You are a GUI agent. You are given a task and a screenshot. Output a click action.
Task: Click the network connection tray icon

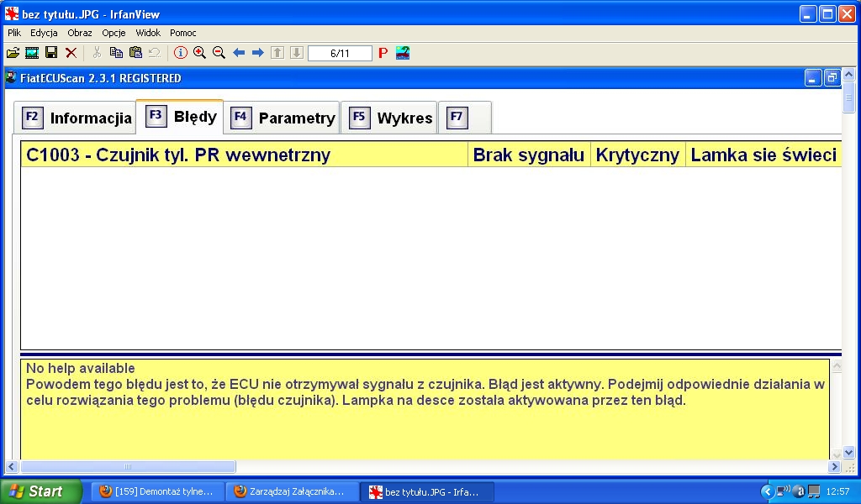click(x=783, y=491)
